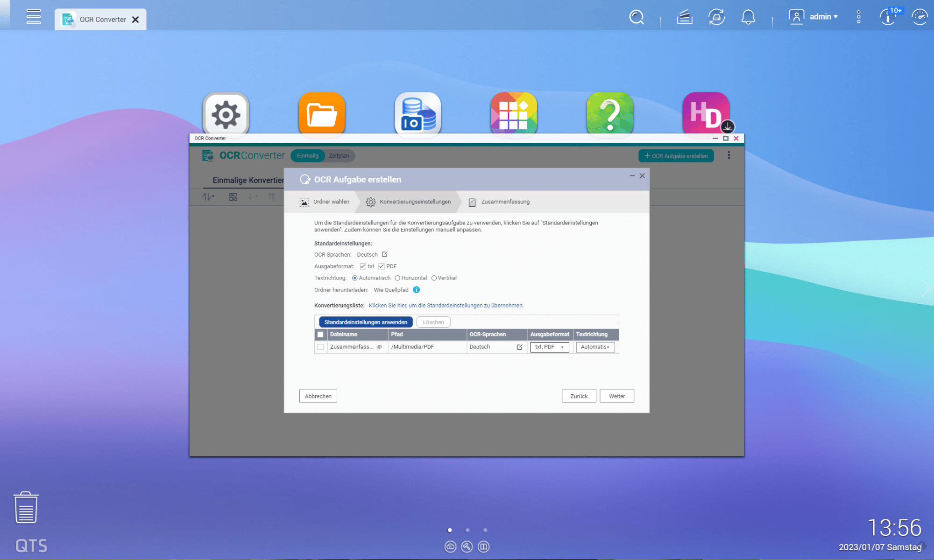Edit OCR language in the table row

pyautogui.click(x=519, y=347)
